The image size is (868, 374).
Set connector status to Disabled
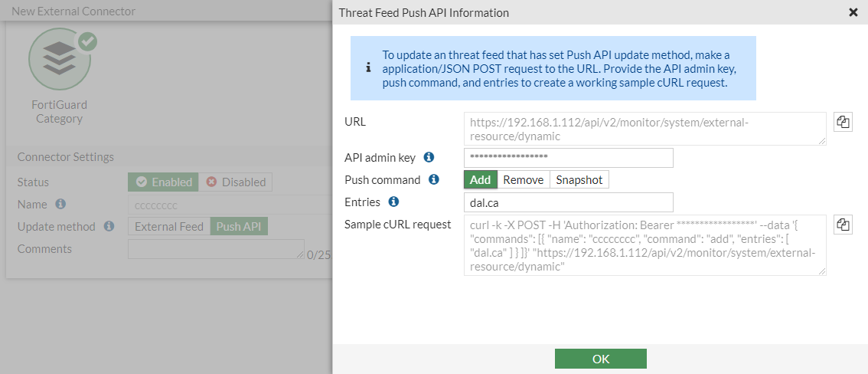[x=236, y=182]
